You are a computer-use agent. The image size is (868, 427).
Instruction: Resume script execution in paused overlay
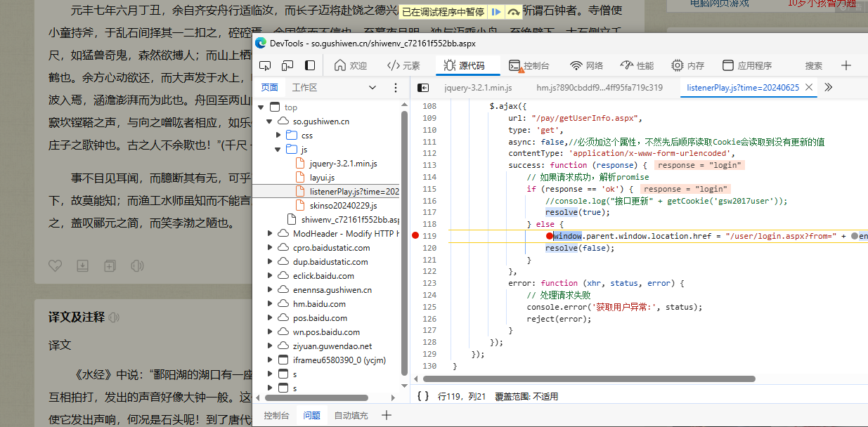point(496,12)
